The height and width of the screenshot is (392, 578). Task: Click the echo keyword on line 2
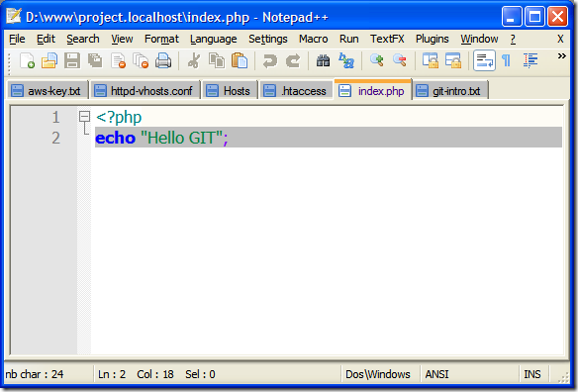[x=116, y=138]
